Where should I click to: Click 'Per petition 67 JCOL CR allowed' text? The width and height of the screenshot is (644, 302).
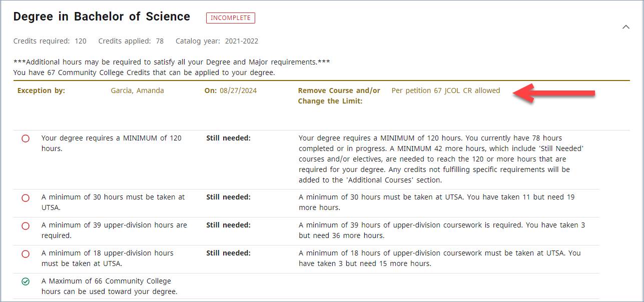click(x=445, y=90)
